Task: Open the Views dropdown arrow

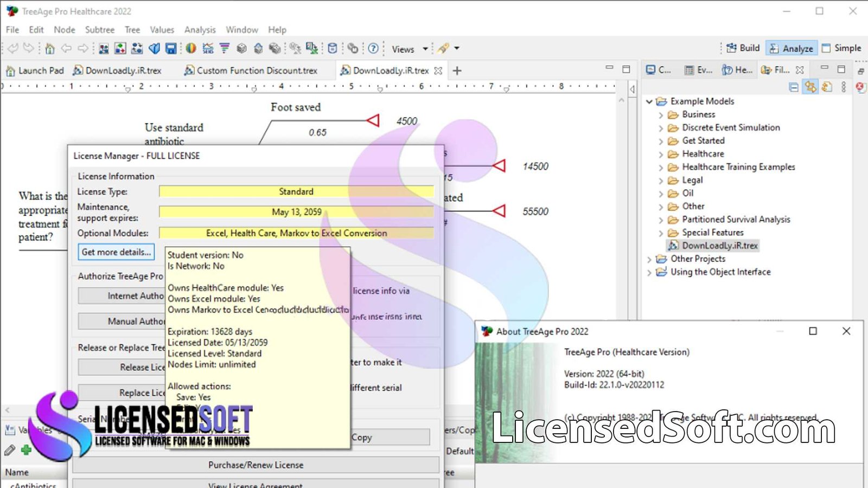Action: (425, 49)
